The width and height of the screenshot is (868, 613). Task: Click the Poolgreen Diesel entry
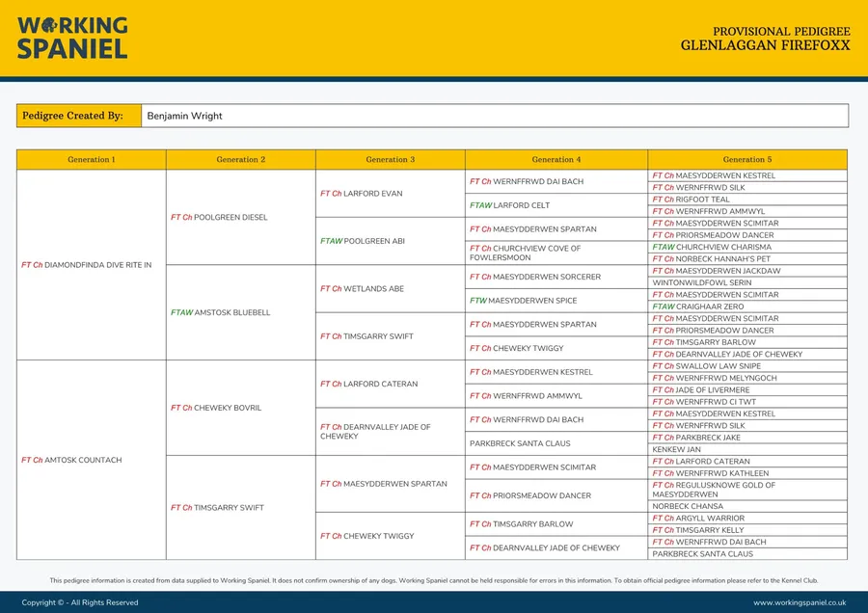(219, 218)
